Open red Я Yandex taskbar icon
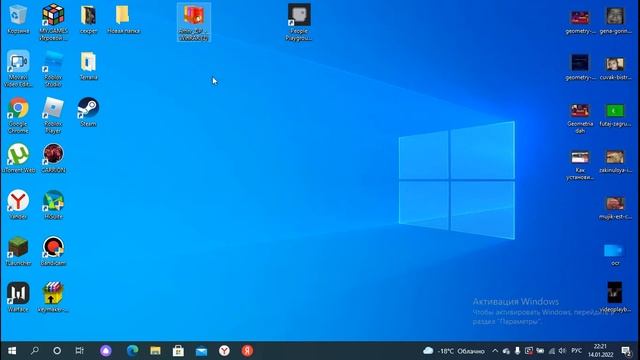640x360 pixels. pos(247,351)
